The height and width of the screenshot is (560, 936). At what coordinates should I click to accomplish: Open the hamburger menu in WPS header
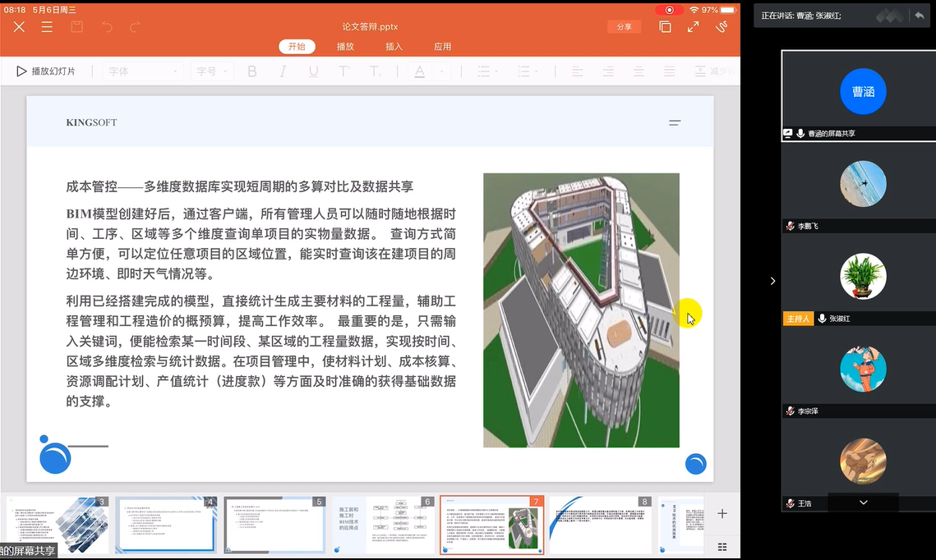click(48, 27)
